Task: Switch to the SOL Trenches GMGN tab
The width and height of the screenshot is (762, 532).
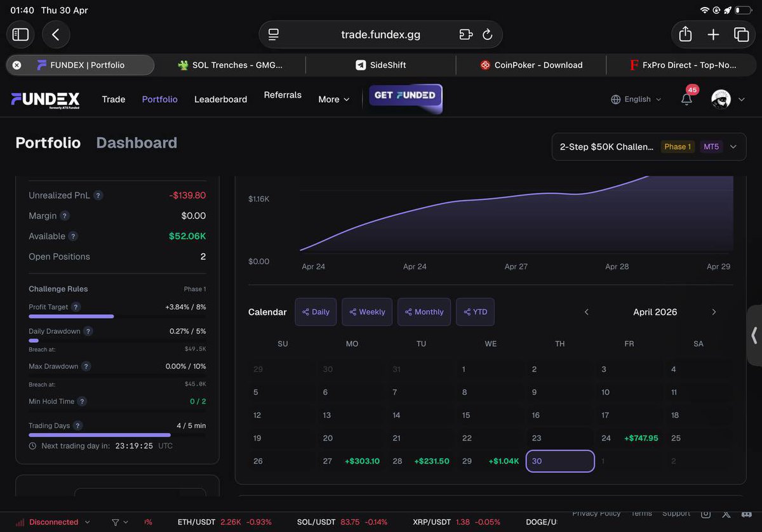Action: tap(231, 65)
